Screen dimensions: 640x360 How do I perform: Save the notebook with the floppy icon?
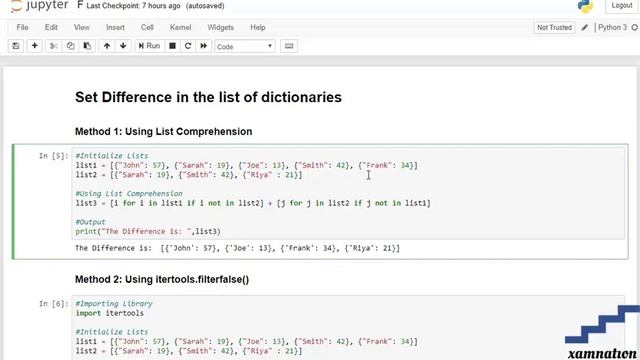16,46
